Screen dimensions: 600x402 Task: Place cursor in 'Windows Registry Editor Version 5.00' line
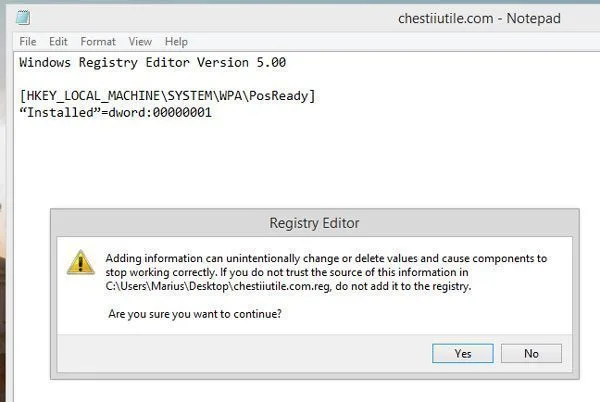tap(152, 62)
